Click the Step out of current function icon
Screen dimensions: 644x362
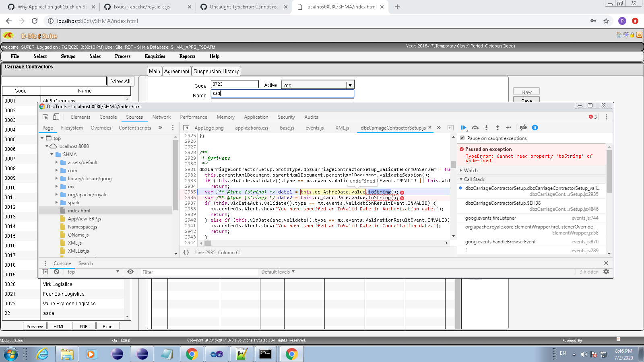click(x=498, y=128)
